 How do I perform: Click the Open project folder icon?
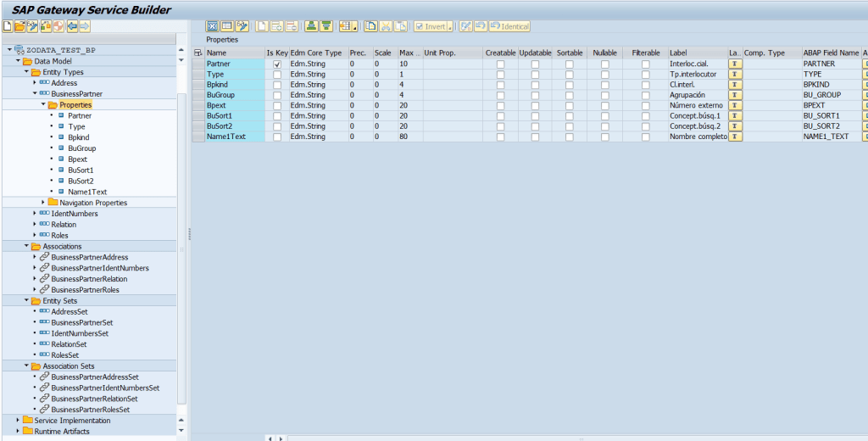pyautogui.click(x=19, y=27)
